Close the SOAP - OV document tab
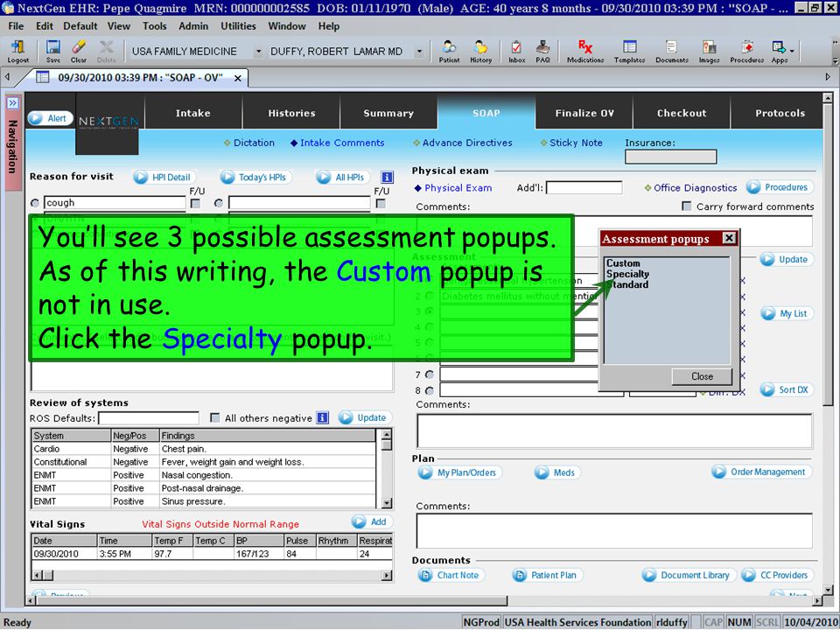This screenshot has width=840, height=630. (x=237, y=78)
